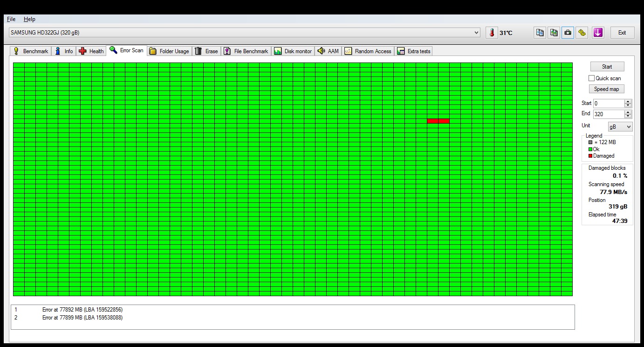The width and height of the screenshot is (644, 347).
Task: Click the Start value input field
Action: coord(609,104)
